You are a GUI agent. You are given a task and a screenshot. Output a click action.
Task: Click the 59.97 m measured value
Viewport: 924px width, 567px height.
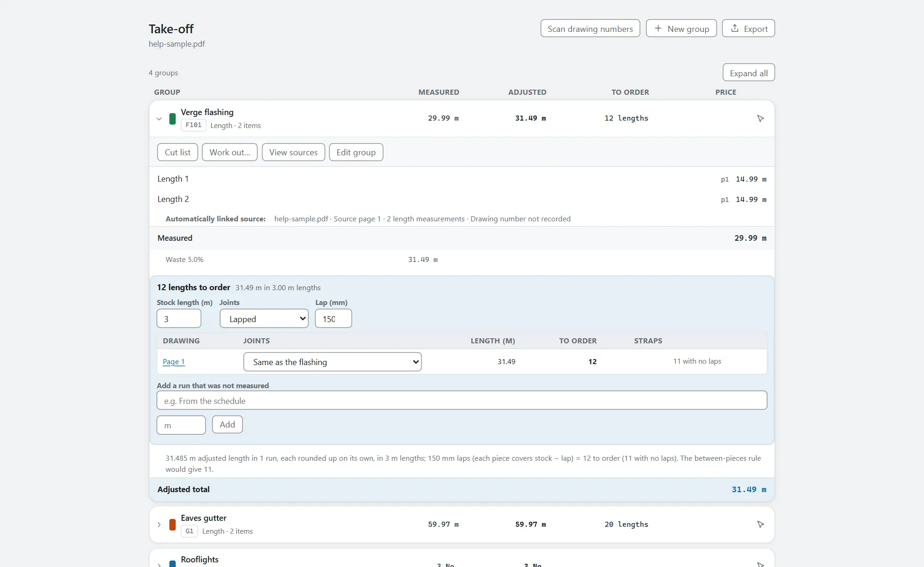click(x=443, y=524)
